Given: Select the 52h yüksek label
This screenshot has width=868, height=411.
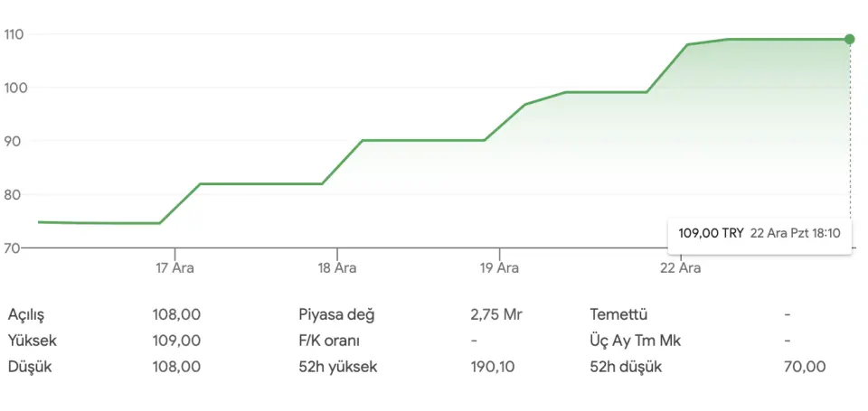Looking at the screenshot, I should 337,367.
